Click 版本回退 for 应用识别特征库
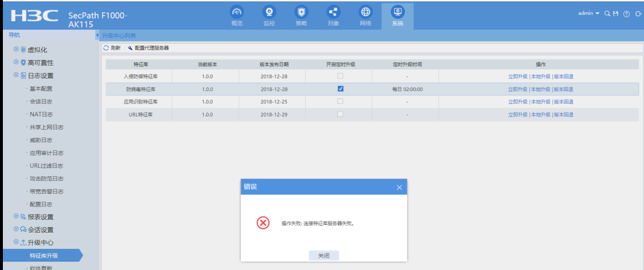644x270 pixels. point(564,102)
